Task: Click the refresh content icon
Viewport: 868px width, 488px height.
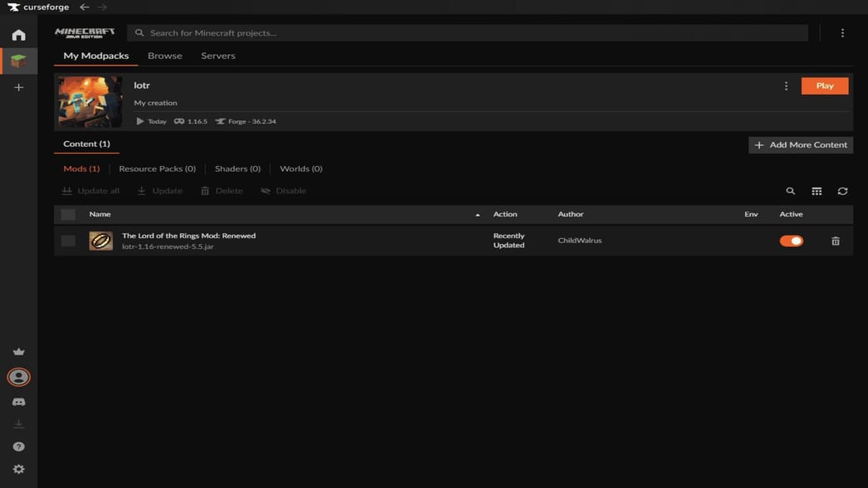Action: 842,191
